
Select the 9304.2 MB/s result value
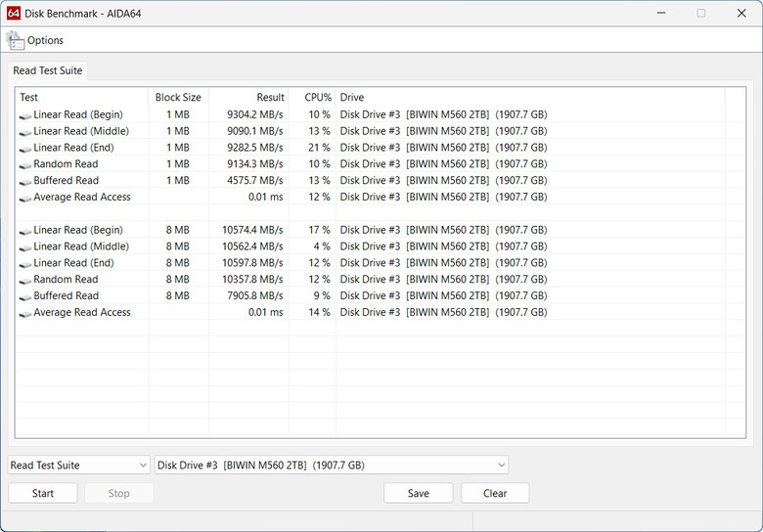coord(255,114)
